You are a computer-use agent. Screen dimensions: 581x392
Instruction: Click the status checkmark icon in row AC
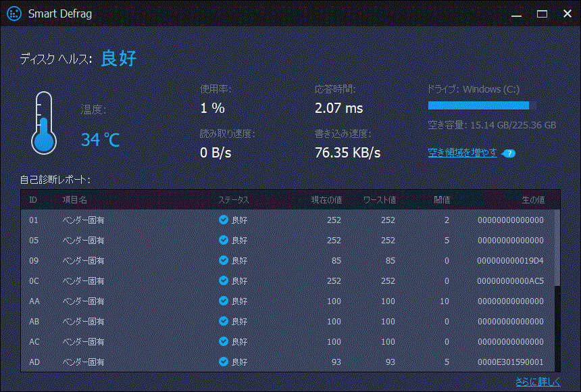pos(224,341)
